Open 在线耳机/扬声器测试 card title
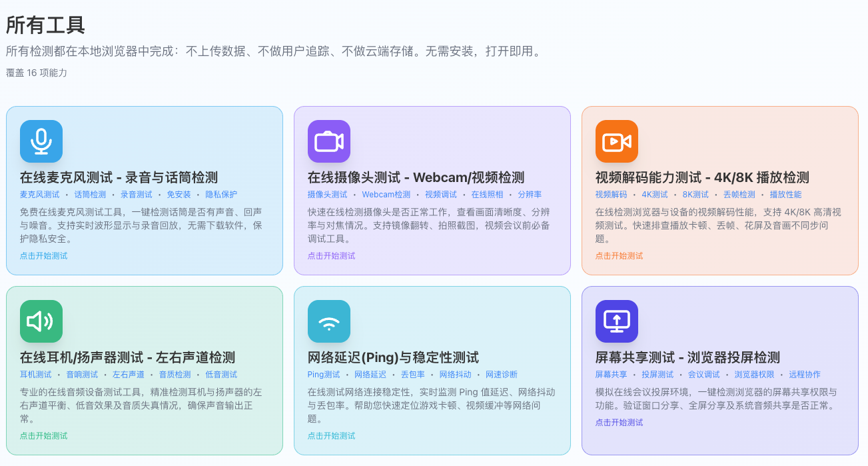Image resolution: width=868 pixels, height=466 pixels. tap(127, 357)
